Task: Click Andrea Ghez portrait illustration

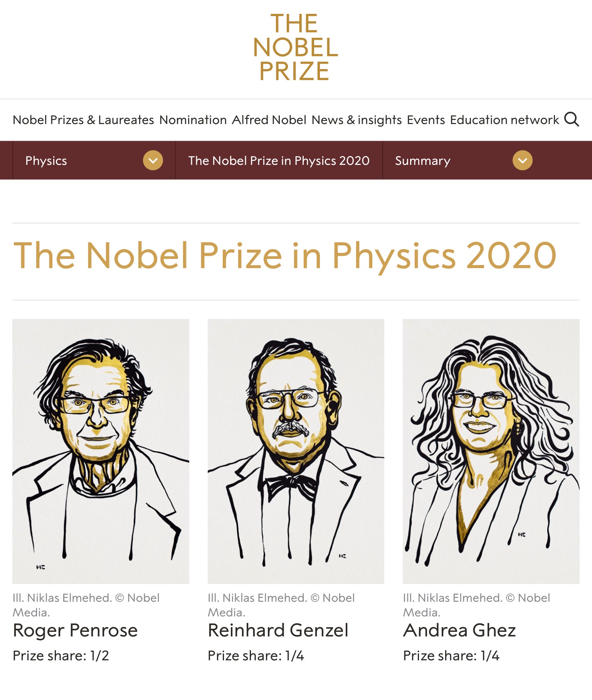Action: (491, 451)
